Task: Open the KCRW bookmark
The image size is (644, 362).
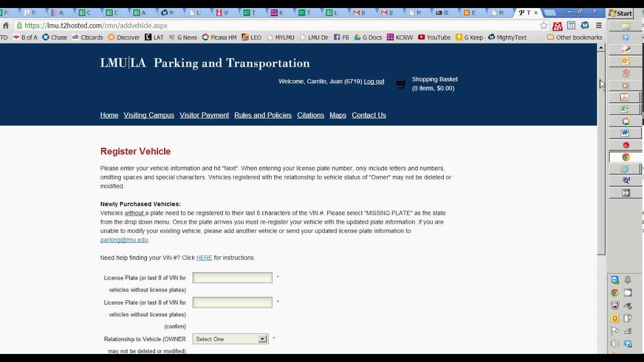Action: 400,37
